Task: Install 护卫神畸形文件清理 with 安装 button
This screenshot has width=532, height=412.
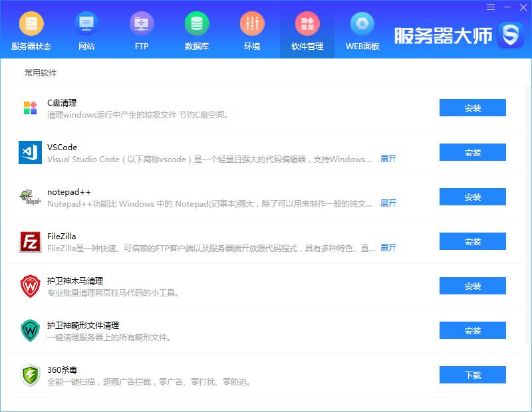Action: (473, 330)
